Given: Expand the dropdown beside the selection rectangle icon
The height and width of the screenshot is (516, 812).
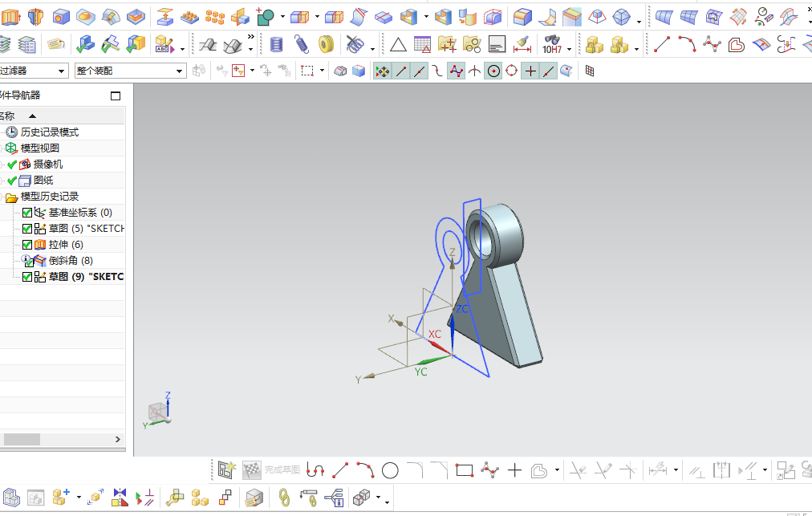Looking at the screenshot, I should (322, 71).
